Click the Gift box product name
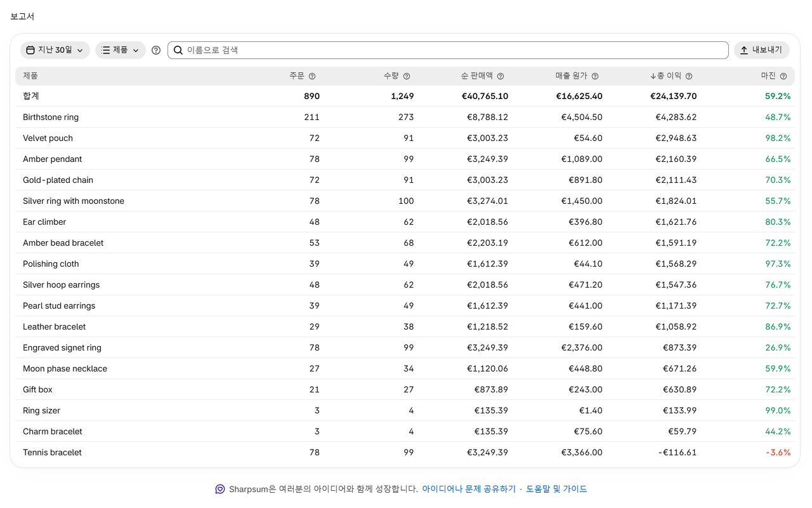Viewport: 812px width, 508px height. pos(37,389)
